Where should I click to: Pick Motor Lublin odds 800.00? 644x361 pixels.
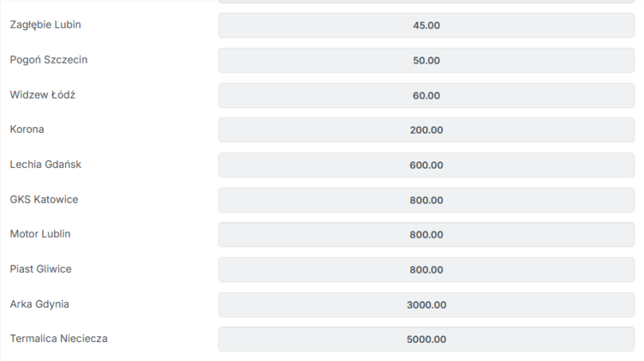point(426,235)
